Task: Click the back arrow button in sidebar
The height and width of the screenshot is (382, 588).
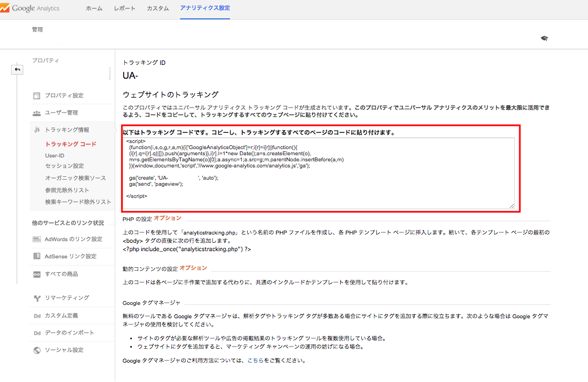Action: pyautogui.click(x=17, y=69)
